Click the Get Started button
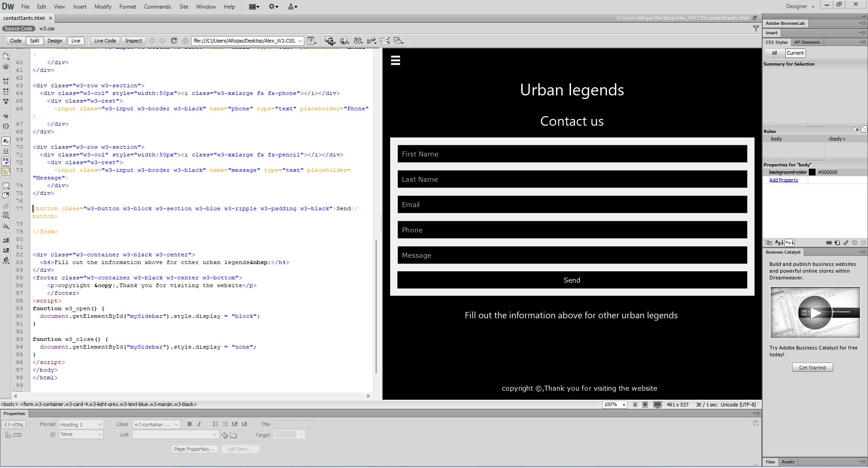The width and height of the screenshot is (868, 468). pyautogui.click(x=812, y=368)
